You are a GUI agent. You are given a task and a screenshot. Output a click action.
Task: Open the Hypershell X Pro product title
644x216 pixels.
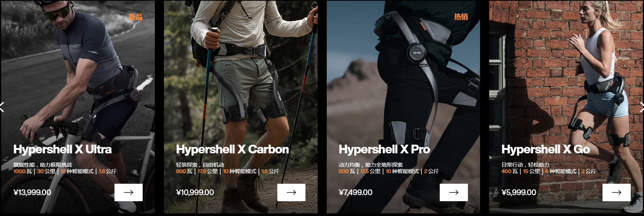(384, 149)
